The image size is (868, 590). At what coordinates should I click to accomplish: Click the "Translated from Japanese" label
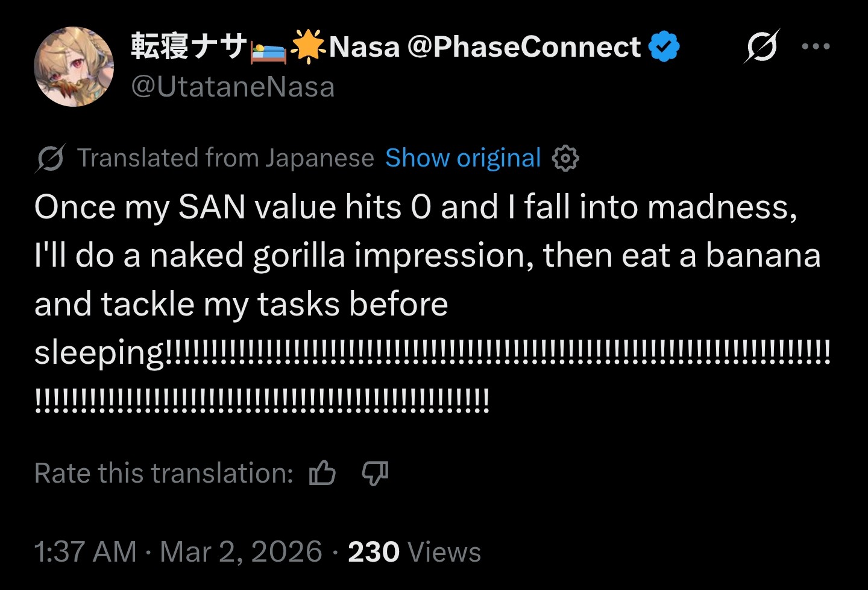tap(225, 158)
